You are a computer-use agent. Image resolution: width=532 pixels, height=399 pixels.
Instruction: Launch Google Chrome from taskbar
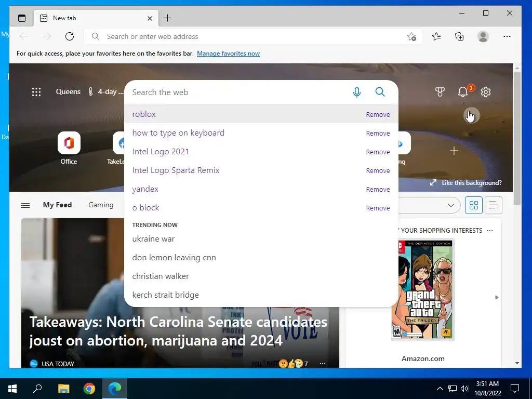pyautogui.click(x=89, y=389)
